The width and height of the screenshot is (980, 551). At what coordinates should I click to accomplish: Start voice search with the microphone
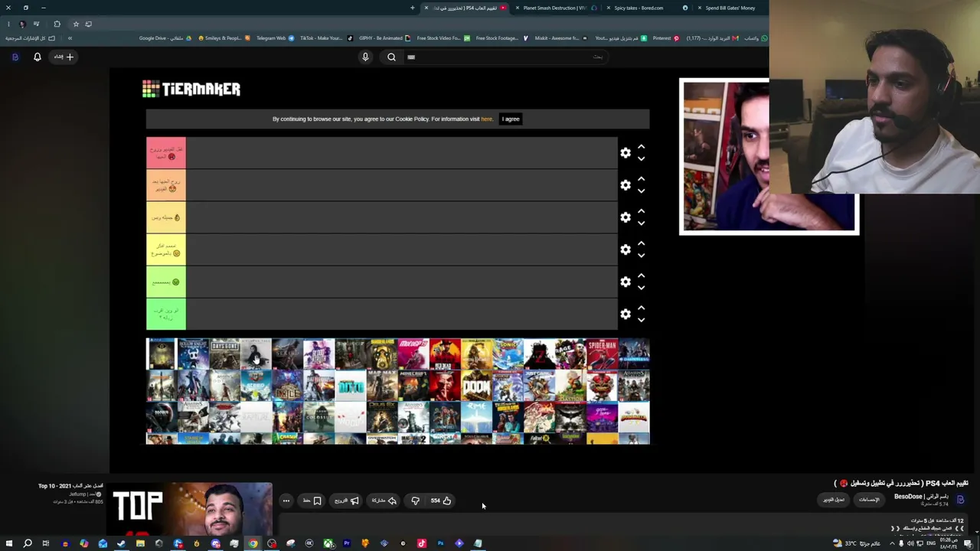pos(365,57)
